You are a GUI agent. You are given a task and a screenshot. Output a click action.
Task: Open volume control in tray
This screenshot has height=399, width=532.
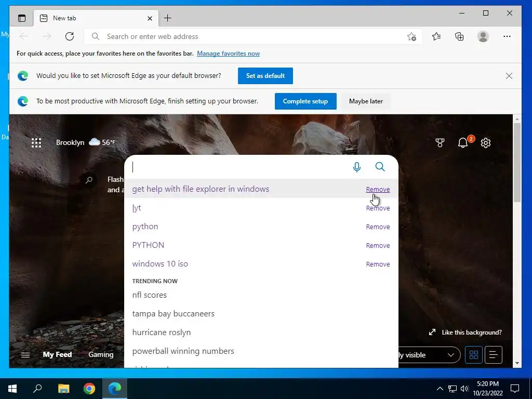pos(464,389)
